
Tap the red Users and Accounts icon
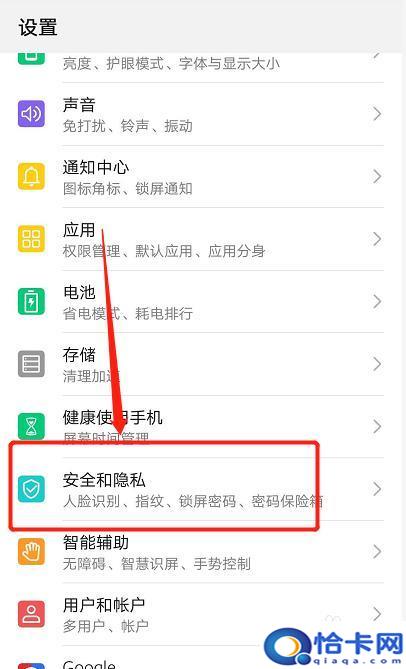click(31, 614)
